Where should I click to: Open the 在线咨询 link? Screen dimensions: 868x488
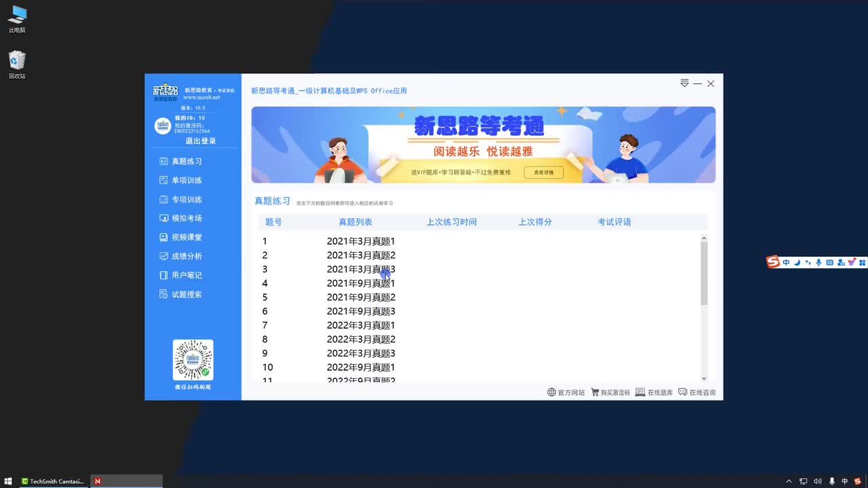[x=697, y=392]
